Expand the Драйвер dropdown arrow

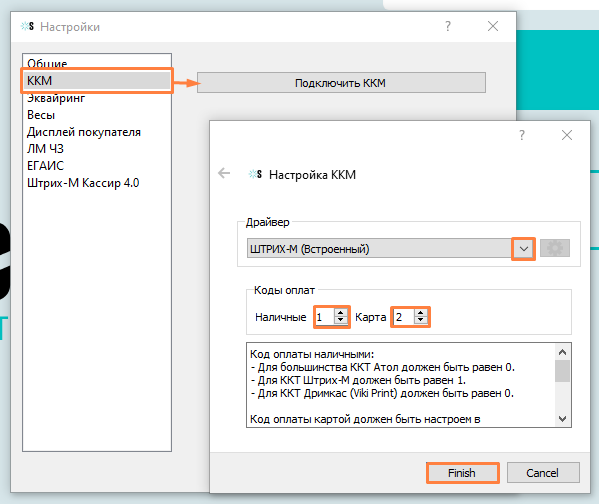coord(523,249)
